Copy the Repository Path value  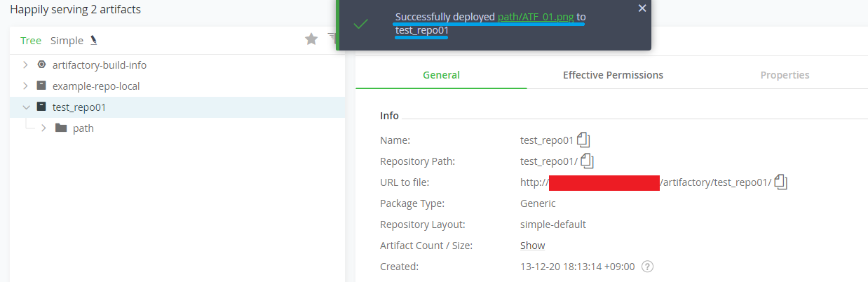pyautogui.click(x=588, y=161)
